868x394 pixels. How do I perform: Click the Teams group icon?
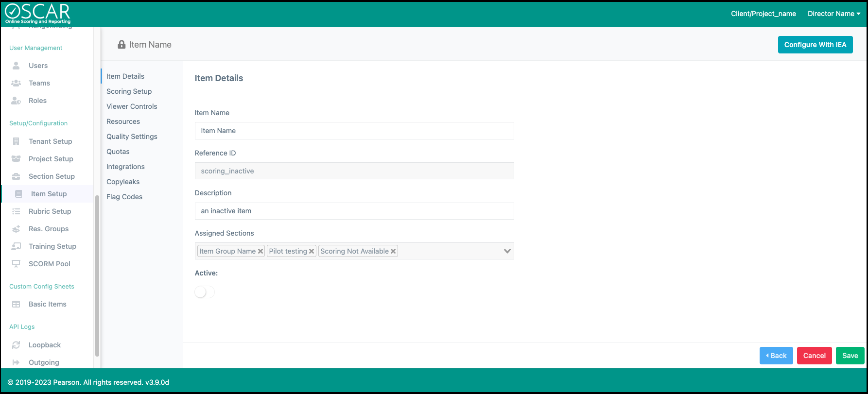click(x=16, y=83)
